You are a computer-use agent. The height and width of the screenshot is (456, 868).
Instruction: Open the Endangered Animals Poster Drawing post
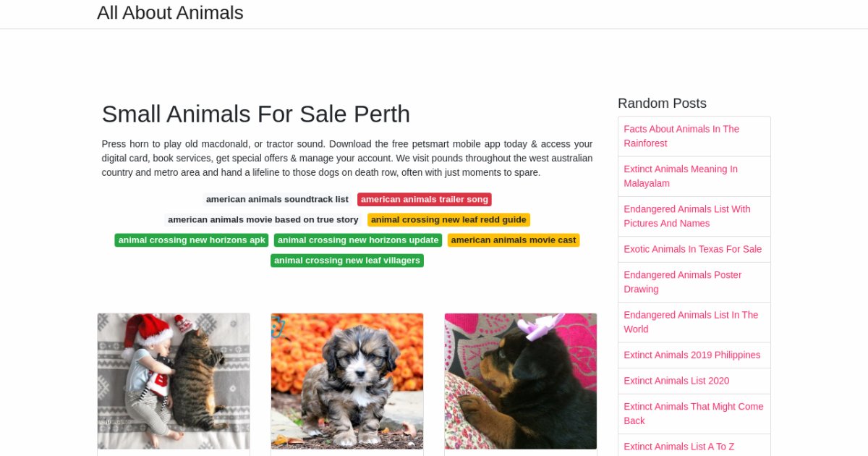[x=683, y=282]
